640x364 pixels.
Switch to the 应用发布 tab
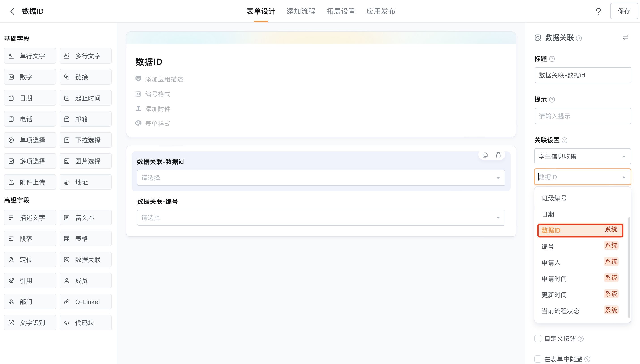coord(381,11)
